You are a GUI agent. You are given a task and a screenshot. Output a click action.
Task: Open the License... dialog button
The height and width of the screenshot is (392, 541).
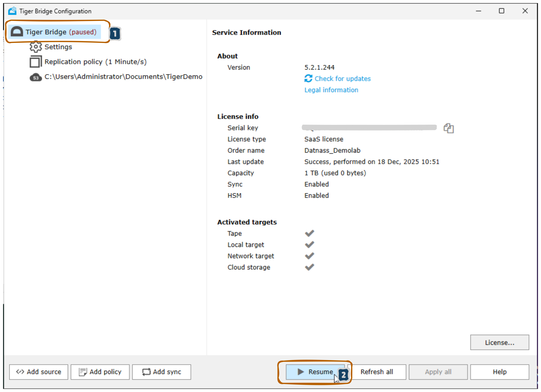[x=499, y=342]
